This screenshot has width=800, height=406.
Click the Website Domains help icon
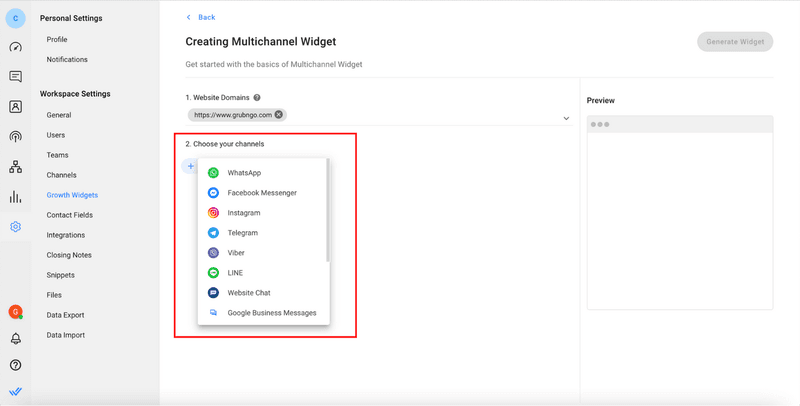pyautogui.click(x=257, y=97)
